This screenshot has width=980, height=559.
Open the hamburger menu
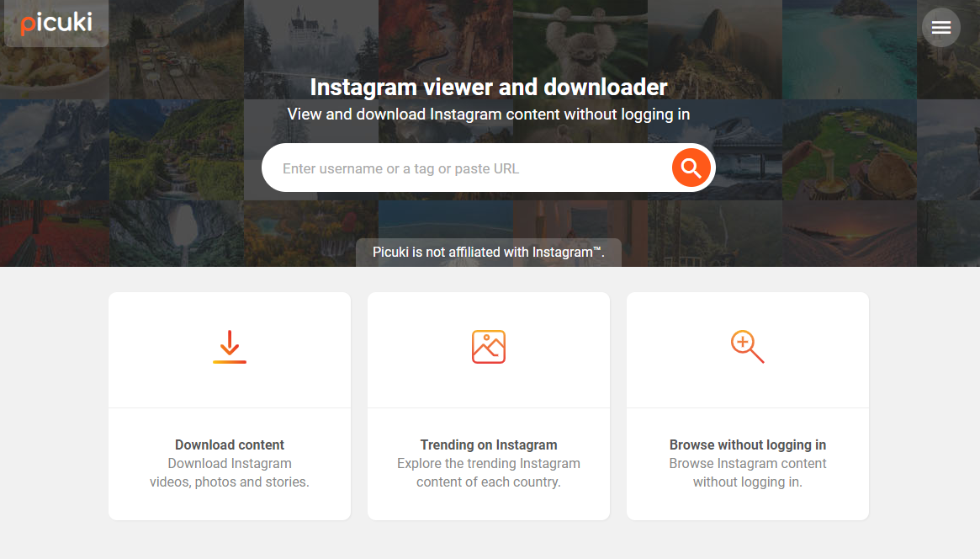[x=940, y=28]
